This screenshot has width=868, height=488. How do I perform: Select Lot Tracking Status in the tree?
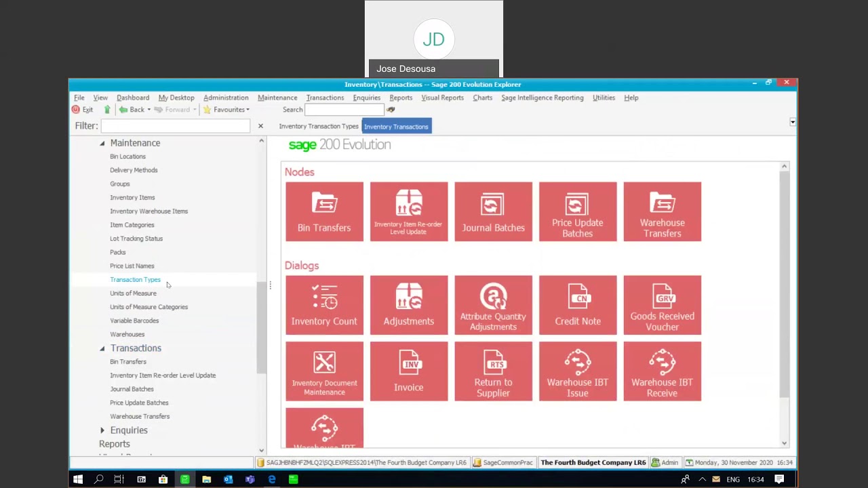136,239
